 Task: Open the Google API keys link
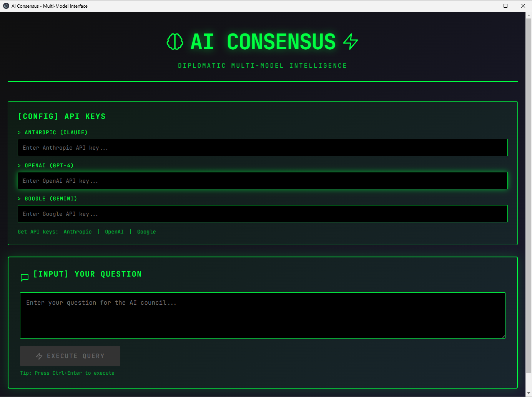(146, 232)
